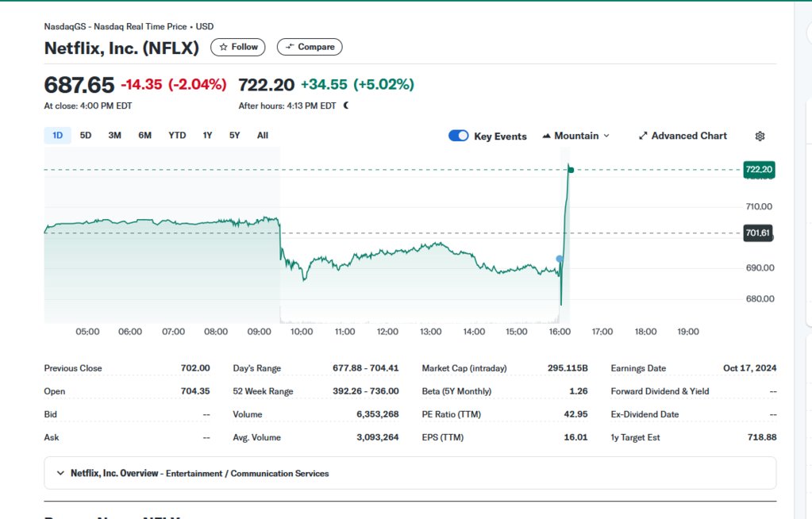
Task: Click the blue key event marker on chart
Action: pyautogui.click(x=560, y=259)
